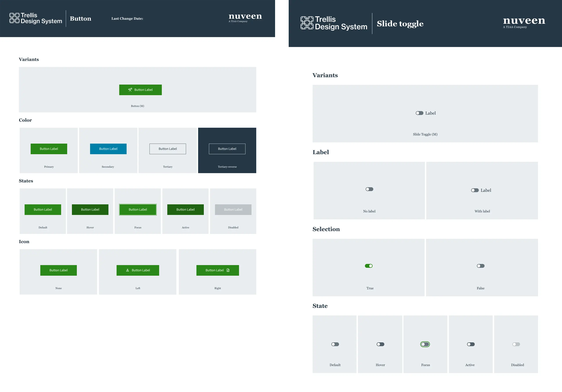This screenshot has height=392, width=562.
Task: Click the nuveen logo in the Slide toggle header
Action: [x=524, y=22]
